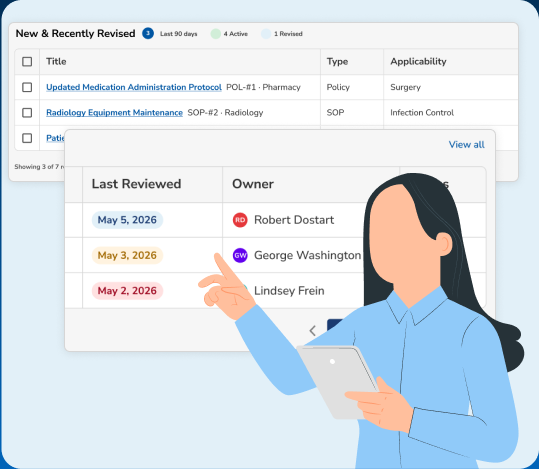The width and height of the screenshot is (539, 469).
Task: Click the light blue 1 Revised indicator dot
Action: (266, 34)
